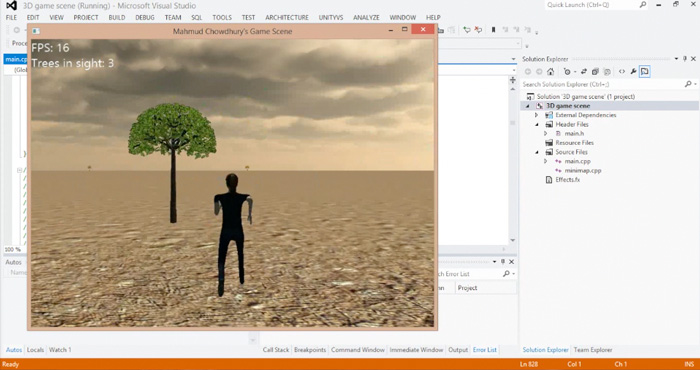Click the editor vertical scrollbar down arrow
The image size is (700, 370).
(512, 241)
